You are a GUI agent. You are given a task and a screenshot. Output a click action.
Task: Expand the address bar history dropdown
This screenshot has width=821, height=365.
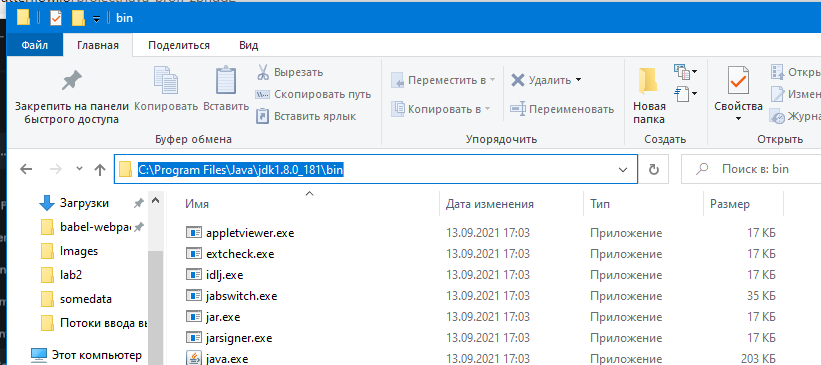[623, 169]
